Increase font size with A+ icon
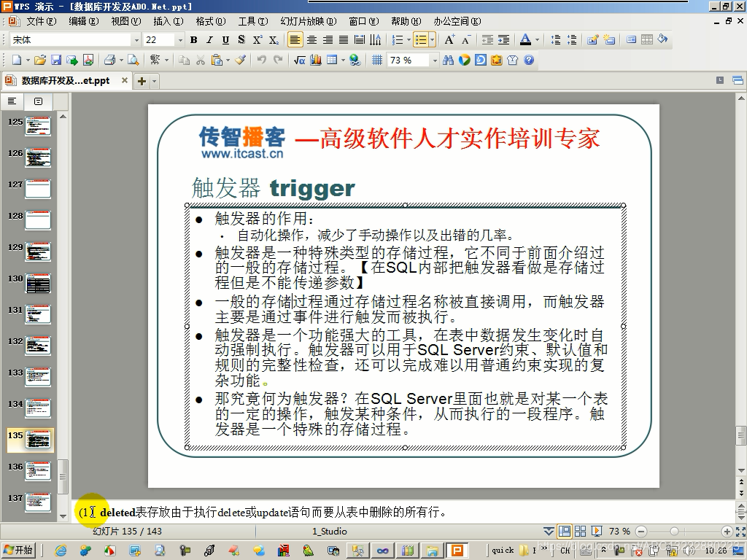Screen dimensions: 747x560 click(x=449, y=40)
